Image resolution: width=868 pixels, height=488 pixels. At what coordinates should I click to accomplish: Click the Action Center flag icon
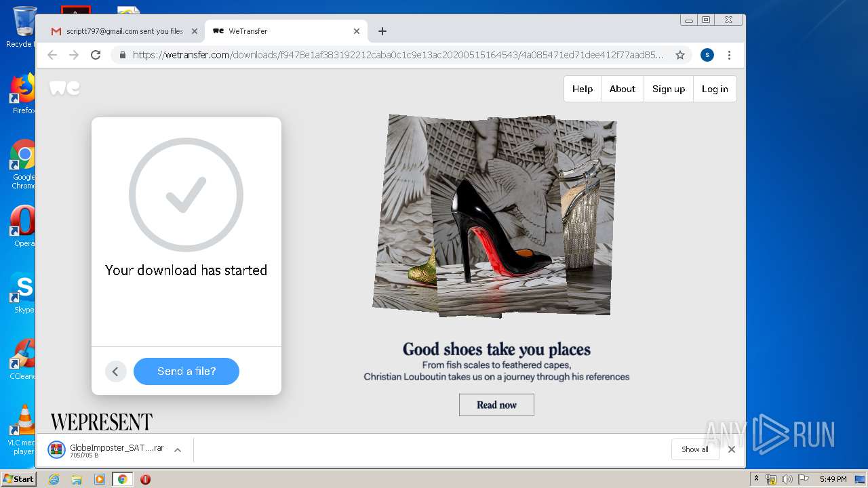804,479
